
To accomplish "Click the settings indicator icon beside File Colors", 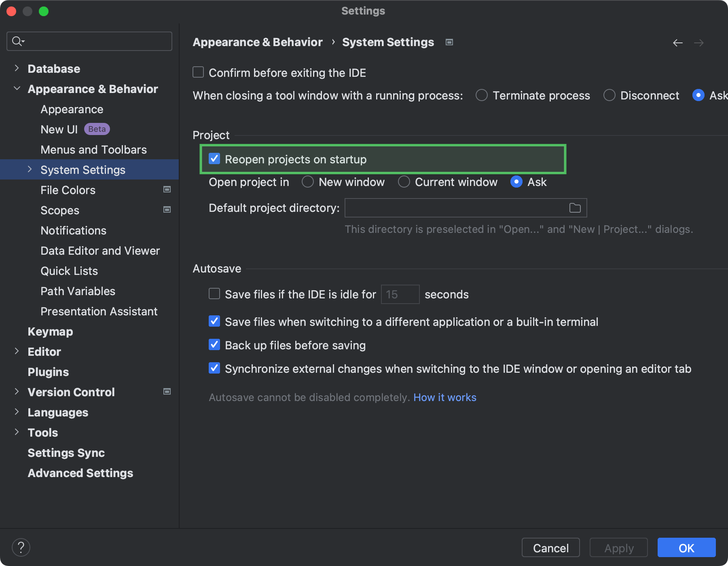I will [x=167, y=189].
